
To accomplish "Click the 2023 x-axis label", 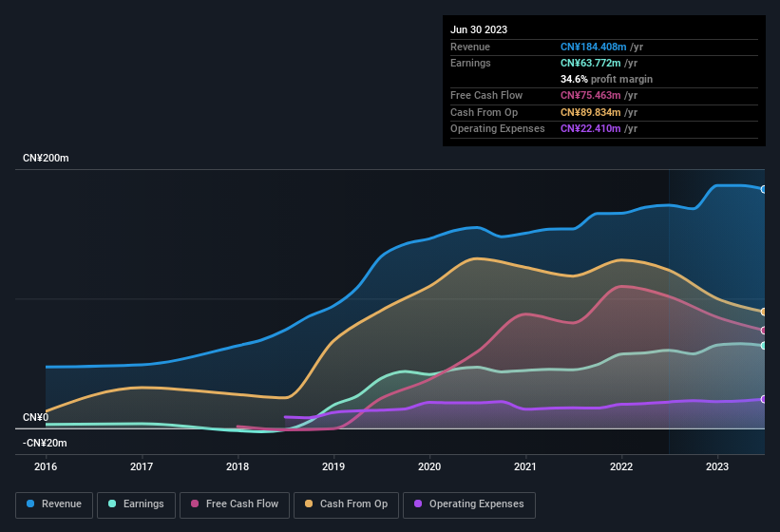I will (717, 466).
